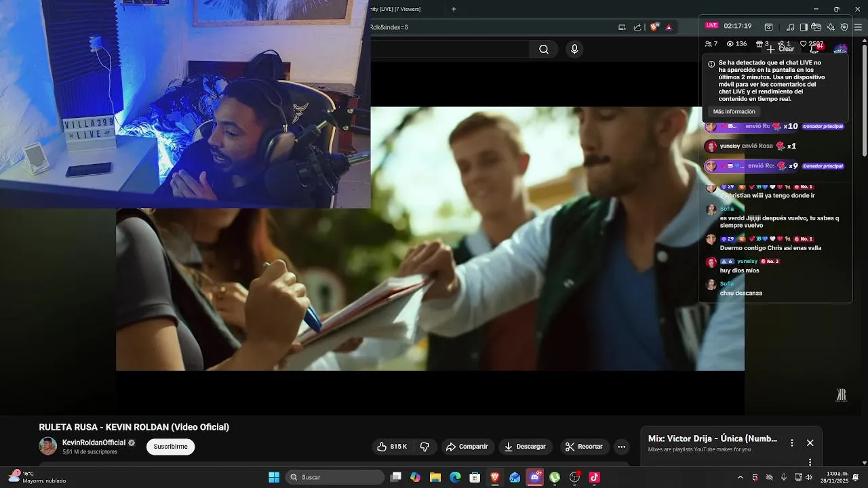Click the Recortar clip button
Screen dimensions: 868x488
(x=584, y=447)
